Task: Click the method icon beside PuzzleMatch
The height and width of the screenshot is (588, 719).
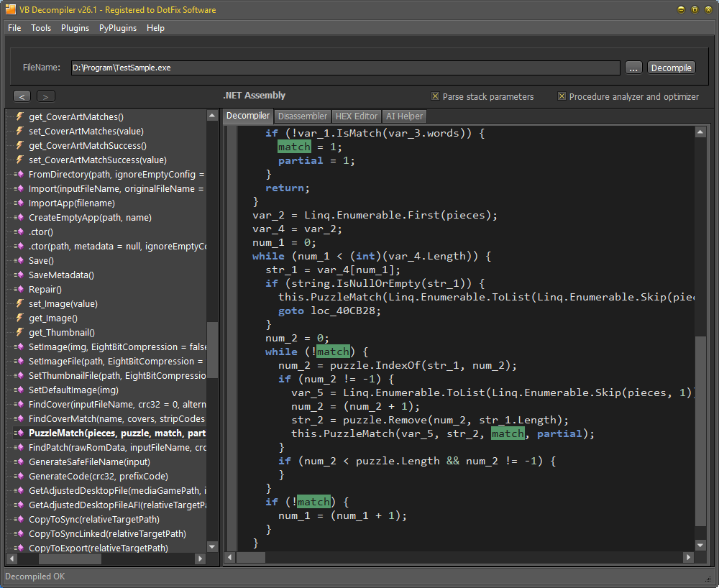Action: [19, 433]
